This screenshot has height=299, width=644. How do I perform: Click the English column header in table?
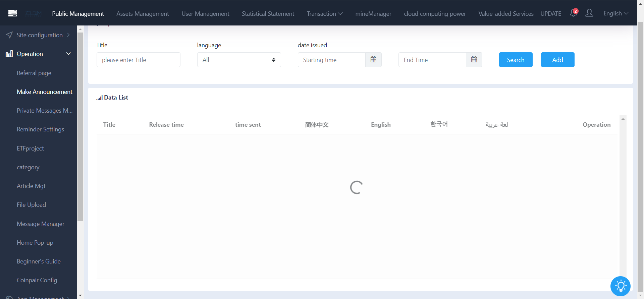pos(381,124)
